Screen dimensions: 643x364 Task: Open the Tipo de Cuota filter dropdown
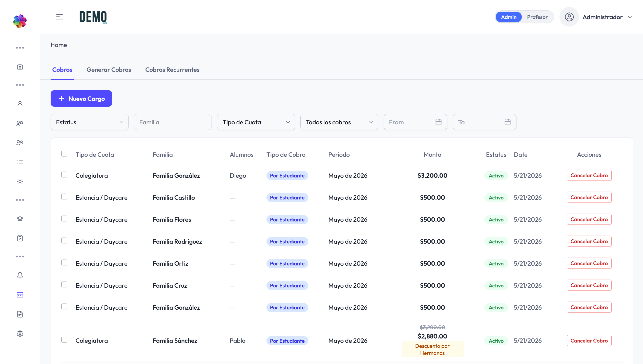[x=256, y=122]
